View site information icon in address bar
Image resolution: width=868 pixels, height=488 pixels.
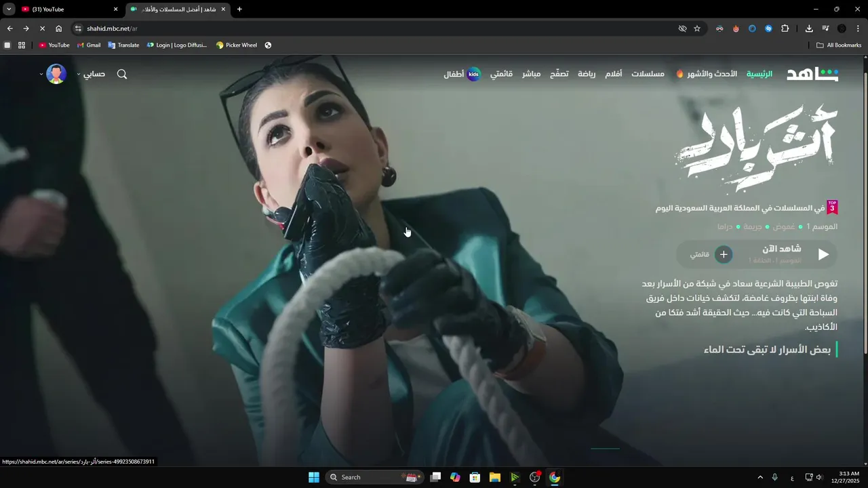click(x=78, y=28)
